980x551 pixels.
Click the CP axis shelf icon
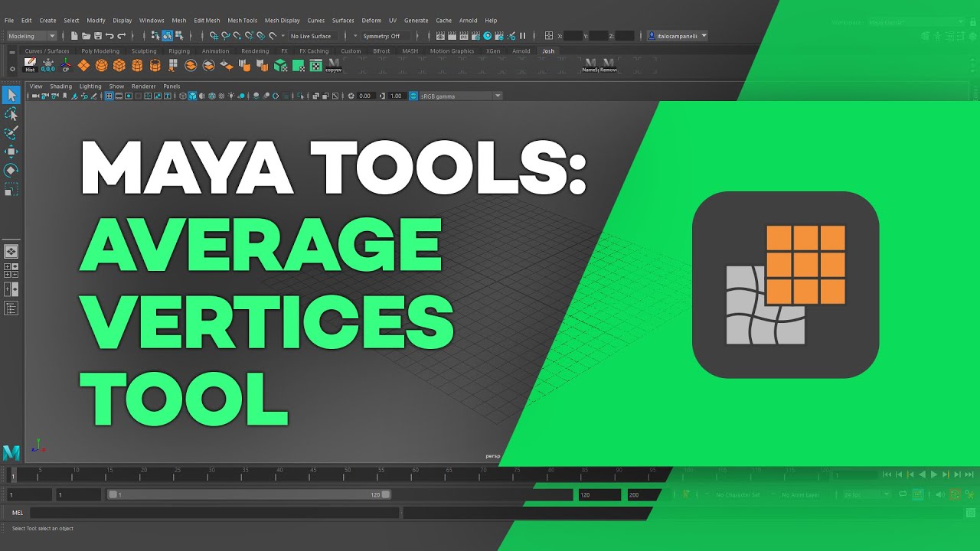pyautogui.click(x=66, y=65)
